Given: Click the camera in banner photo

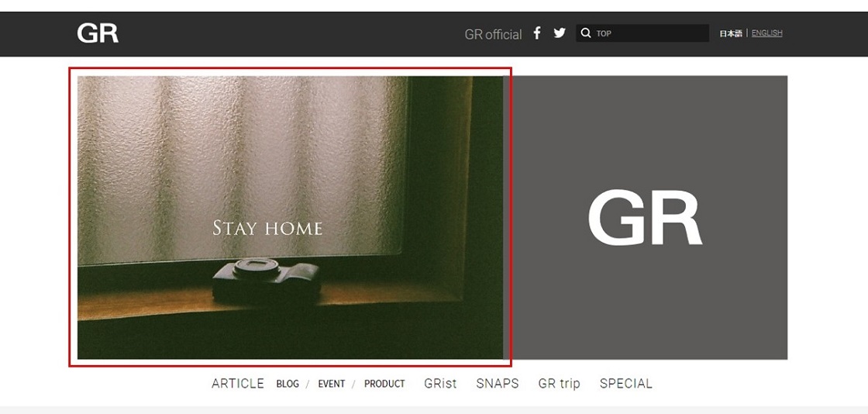Looking at the screenshot, I should point(267,281).
